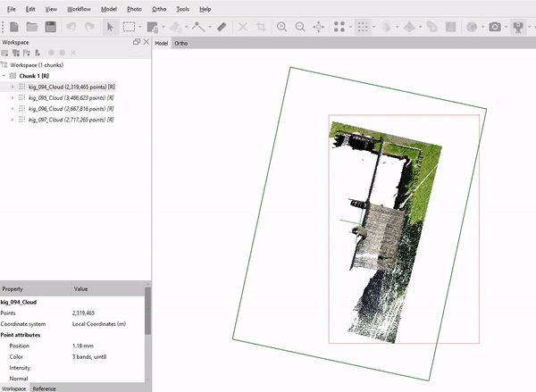Click the Crop Selection icon
Viewport: 536px width, 392px height.
coord(261,27)
